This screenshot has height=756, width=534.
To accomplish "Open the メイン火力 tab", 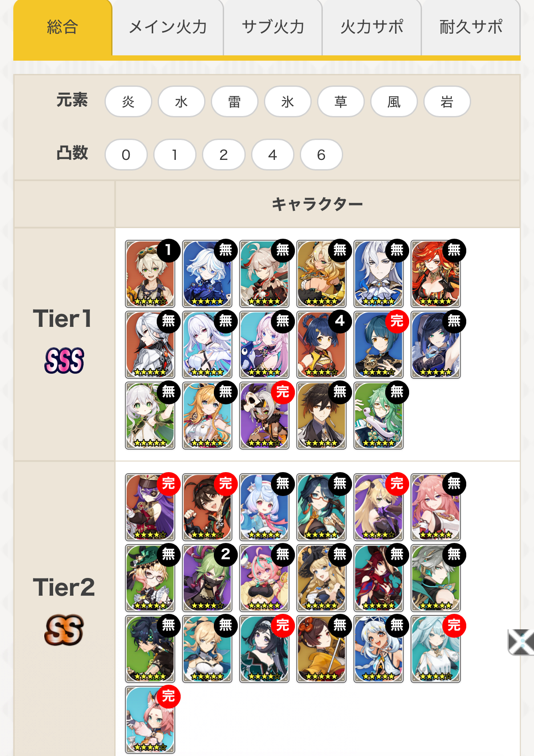I will pos(168,27).
